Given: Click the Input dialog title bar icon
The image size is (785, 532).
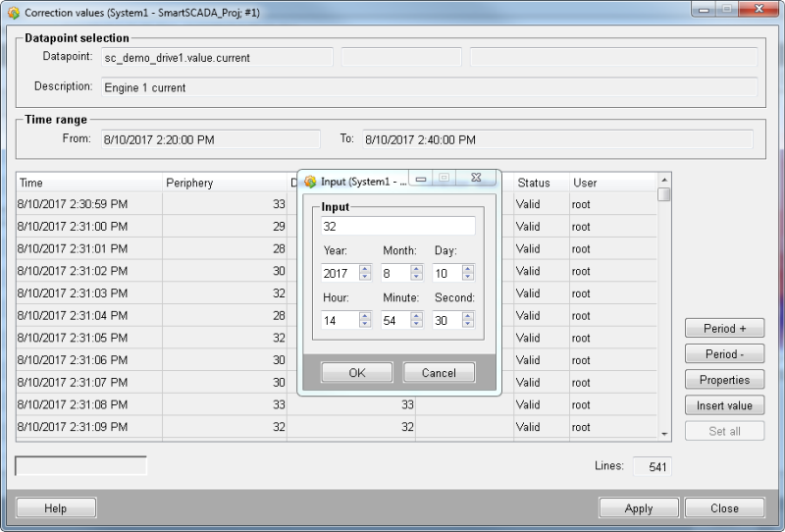Looking at the screenshot, I should click(x=310, y=182).
